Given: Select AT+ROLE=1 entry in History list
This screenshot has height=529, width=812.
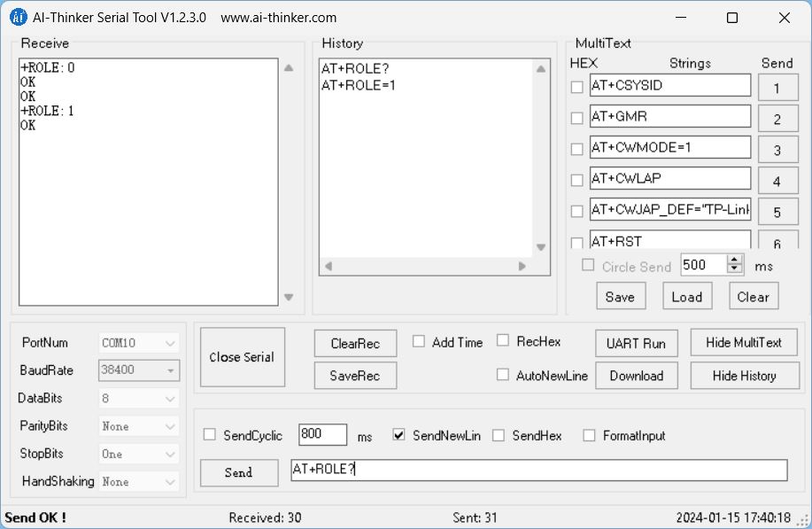Looking at the screenshot, I should 359,86.
